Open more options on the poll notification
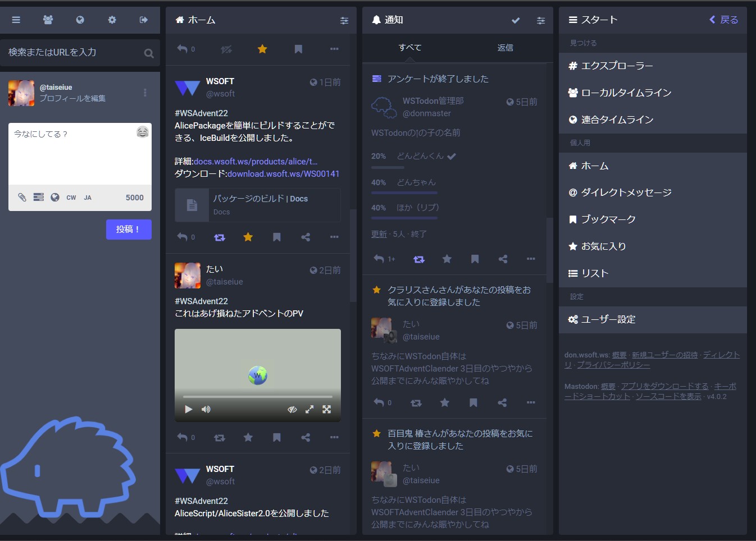The height and width of the screenshot is (541, 756). 531,259
